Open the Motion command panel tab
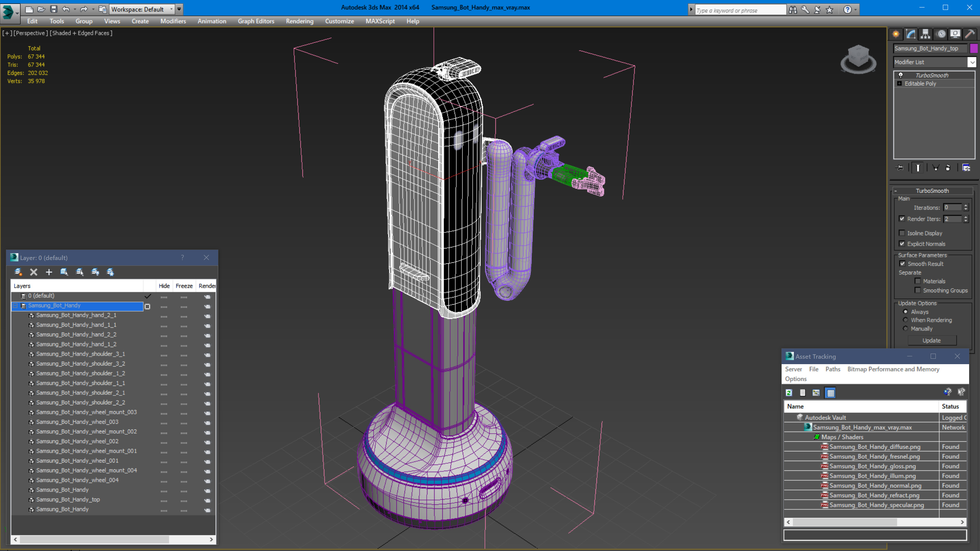 coord(941,34)
